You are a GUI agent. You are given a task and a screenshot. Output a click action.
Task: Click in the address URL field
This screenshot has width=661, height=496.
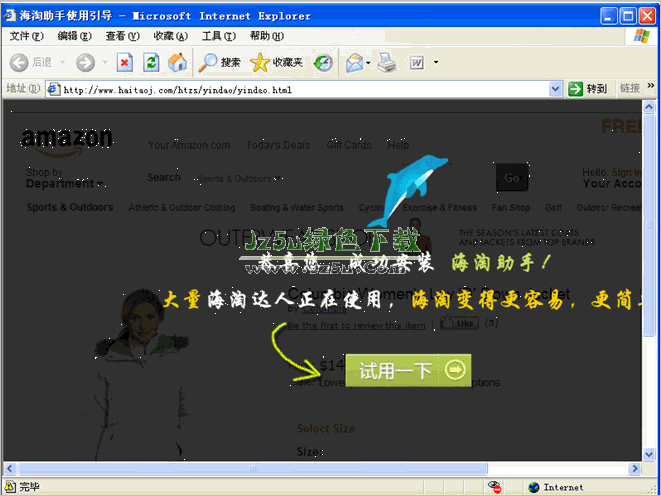coord(304,89)
